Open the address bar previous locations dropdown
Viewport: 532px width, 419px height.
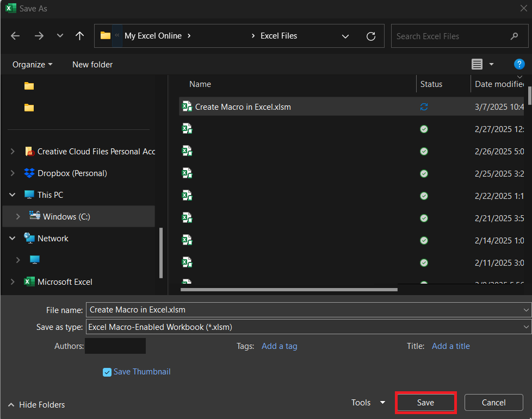click(x=345, y=36)
